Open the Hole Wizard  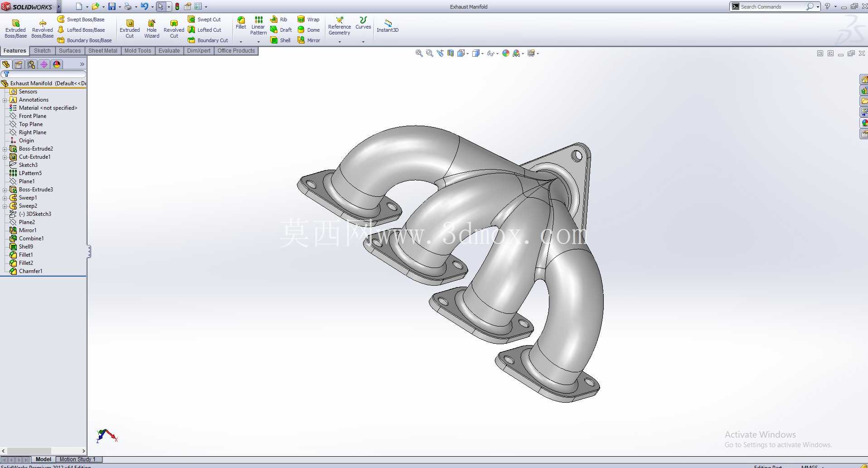[x=151, y=29]
